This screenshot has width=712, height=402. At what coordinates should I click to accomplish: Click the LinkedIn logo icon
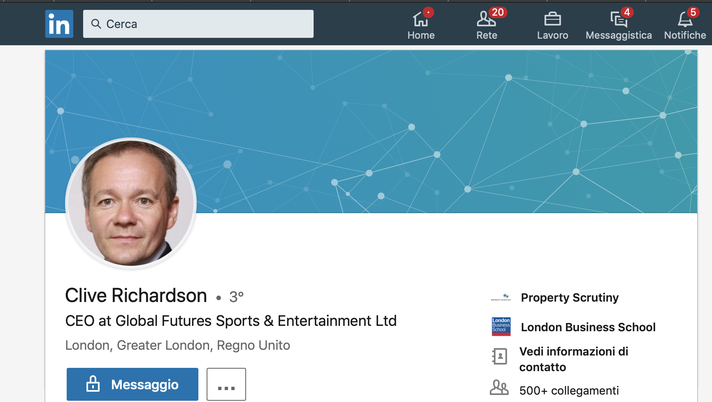pos(59,24)
